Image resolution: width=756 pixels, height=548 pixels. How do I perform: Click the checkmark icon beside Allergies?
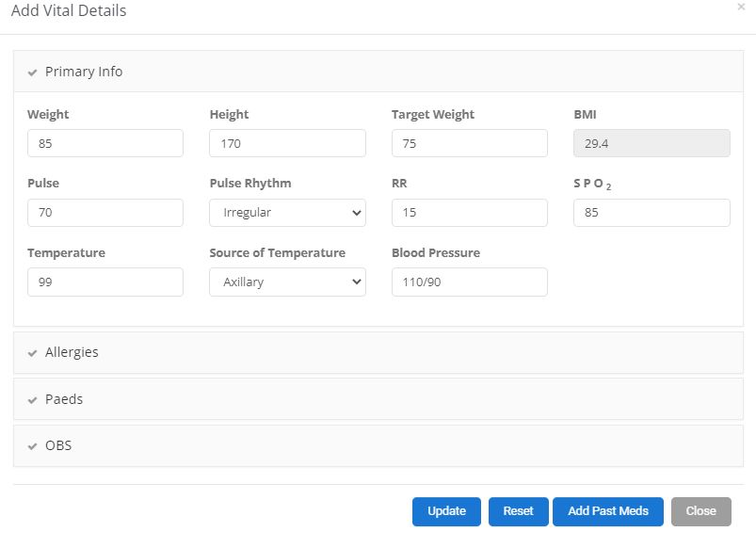pos(33,353)
